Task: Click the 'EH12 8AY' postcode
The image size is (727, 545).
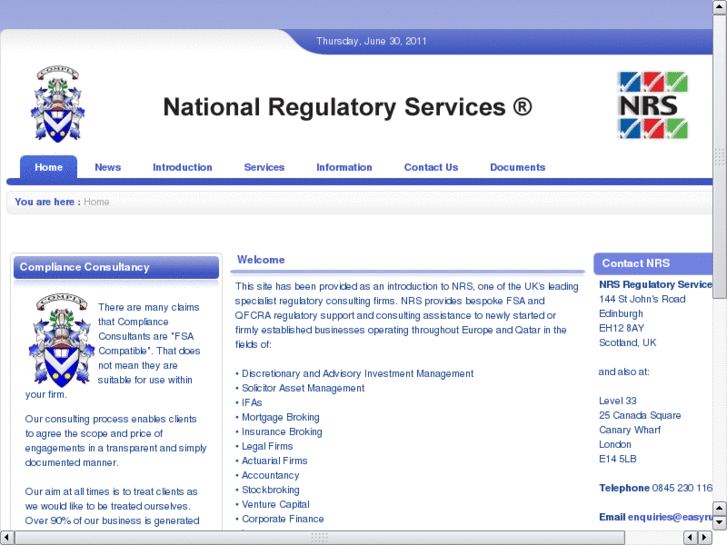Action: pyautogui.click(x=621, y=328)
